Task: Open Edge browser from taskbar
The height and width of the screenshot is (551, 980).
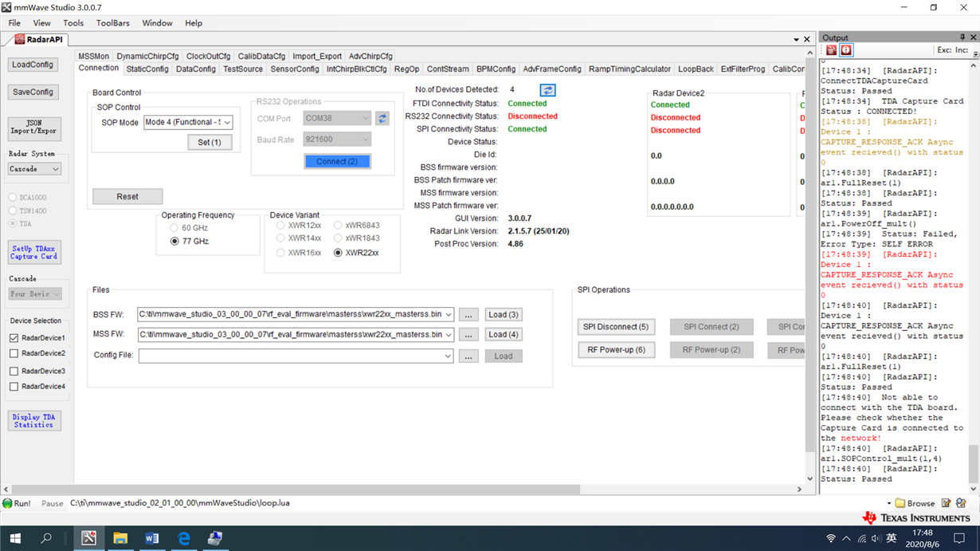Action: click(x=184, y=538)
